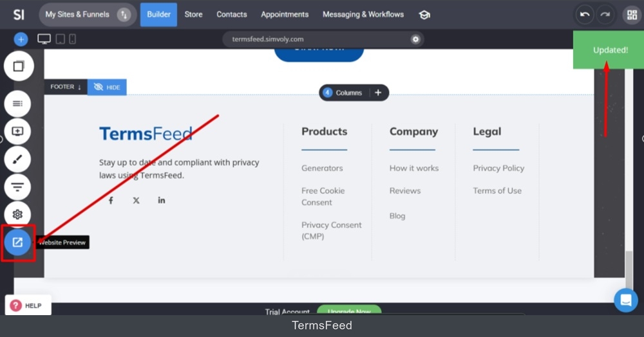Image resolution: width=644 pixels, height=337 pixels.
Task: Click the Terms of Use link
Action: [497, 190]
